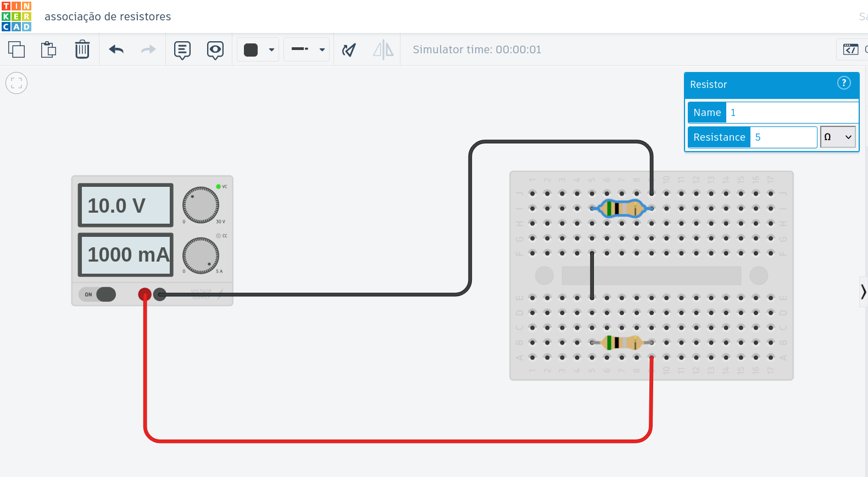
Task: Expand the collapsed components side panel
Action: point(864,292)
